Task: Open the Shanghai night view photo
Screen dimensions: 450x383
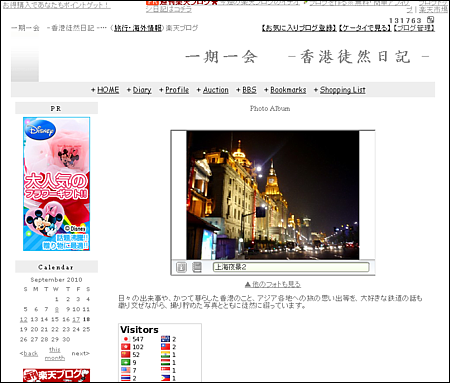Action: point(273,195)
